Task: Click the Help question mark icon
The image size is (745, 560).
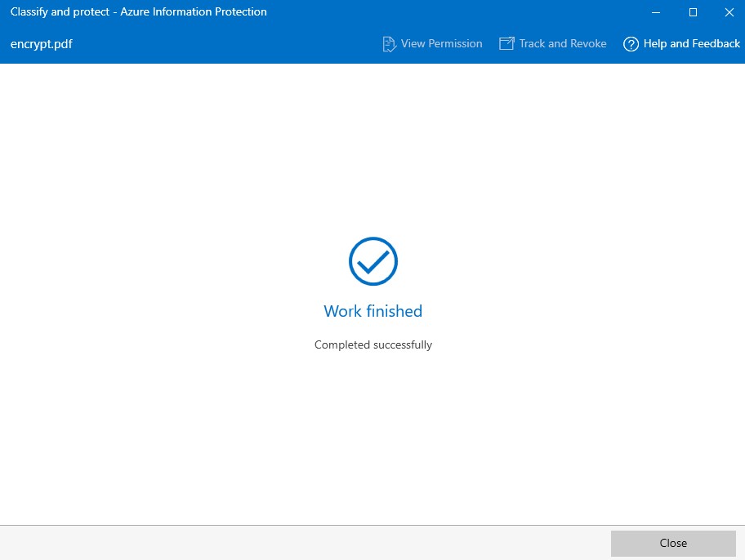Action: [631, 44]
